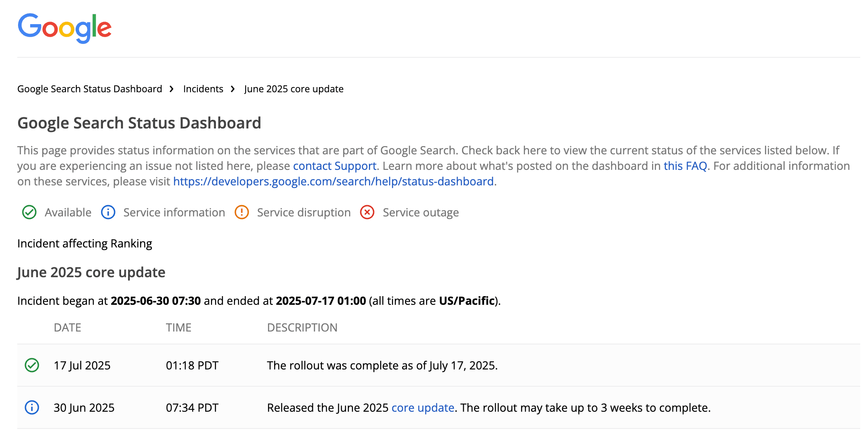Click the red Service outage icon
Screen dimensions: 868x438
click(x=367, y=212)
